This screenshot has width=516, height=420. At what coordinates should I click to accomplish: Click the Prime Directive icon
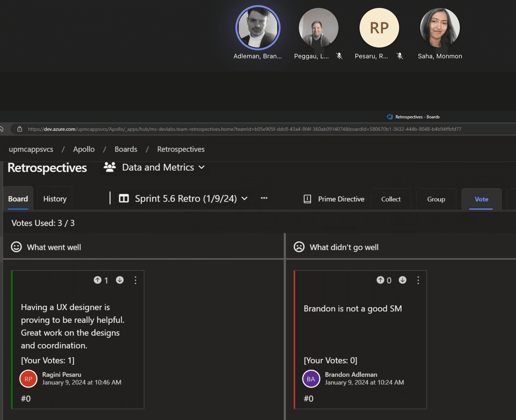307,199
